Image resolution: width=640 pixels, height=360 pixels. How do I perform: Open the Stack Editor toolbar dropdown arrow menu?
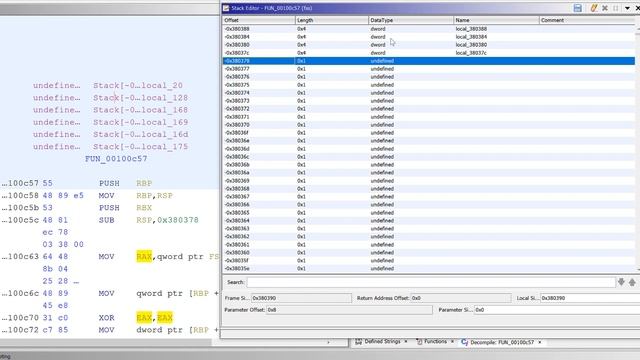[x=627, y=8]
